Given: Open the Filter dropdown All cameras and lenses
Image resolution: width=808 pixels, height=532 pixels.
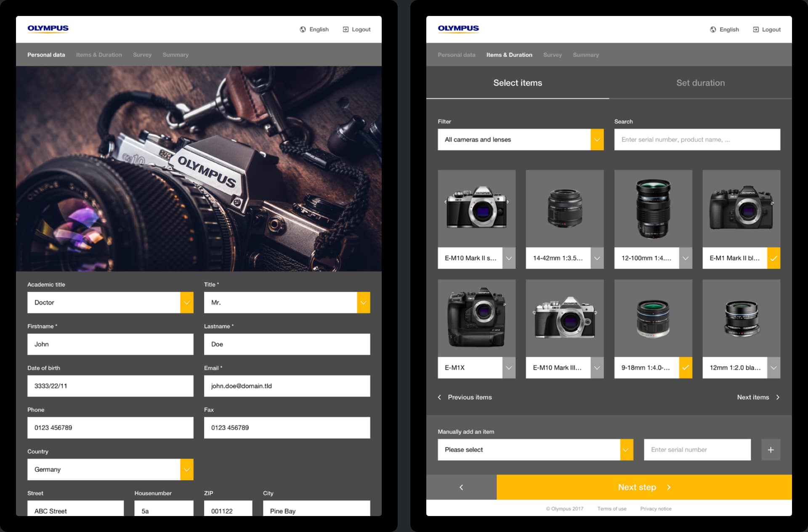Looking at the screenshot, I should point(521,140).
